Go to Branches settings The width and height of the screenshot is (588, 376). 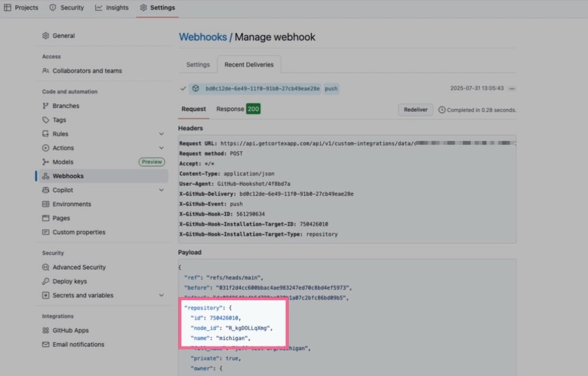[65, 106]
